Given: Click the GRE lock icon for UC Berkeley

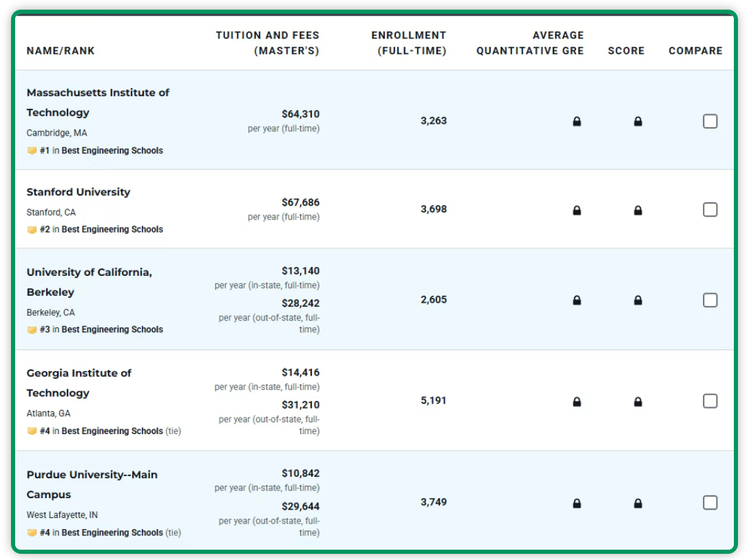Looking at the screenshot, I should coord(577,301).
